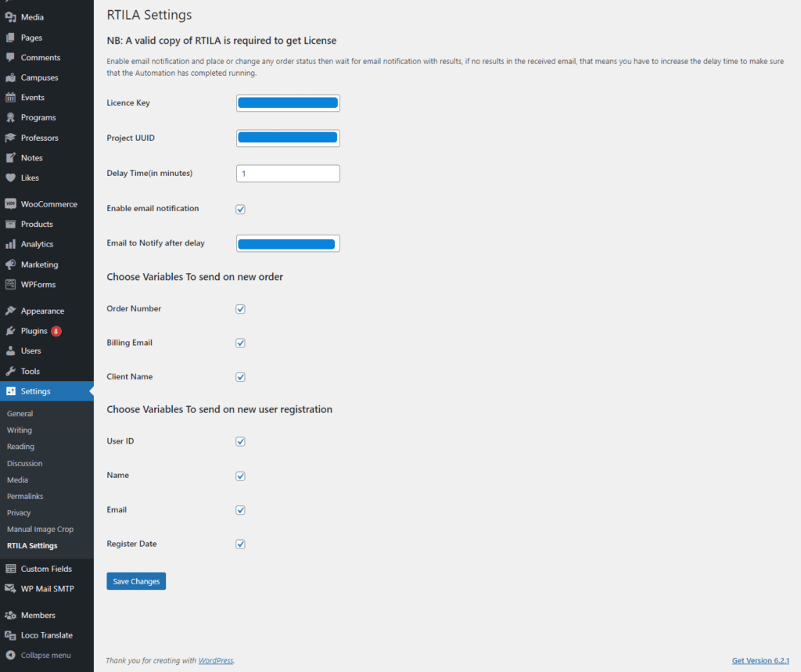Screen dimensions: 801x672
Task: Click the Programs award icon
Action: [10, 117]
